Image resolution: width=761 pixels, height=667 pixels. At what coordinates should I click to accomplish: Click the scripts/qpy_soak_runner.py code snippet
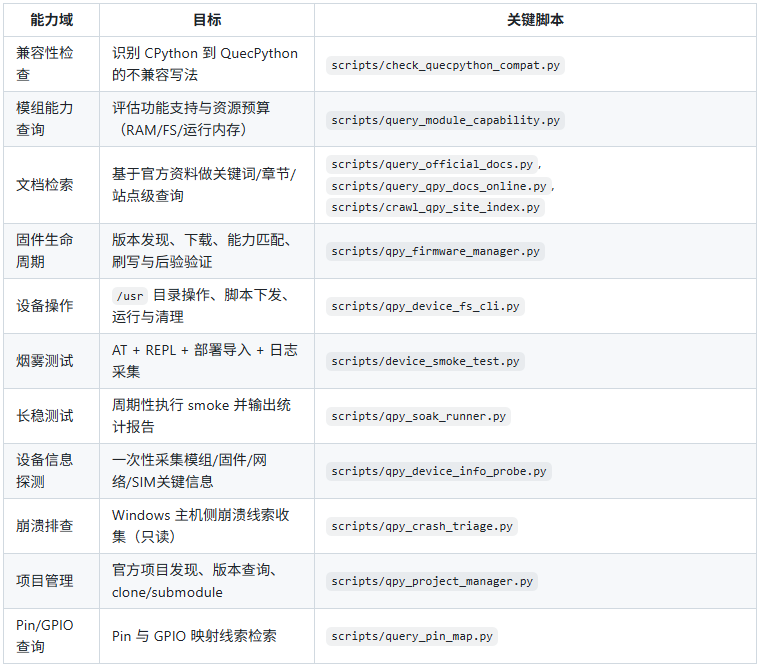418,416
